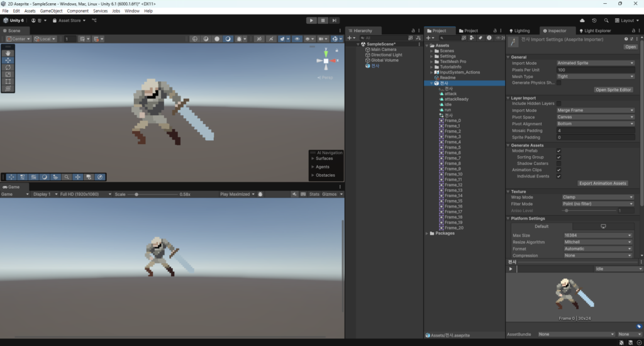644x346 pixels.
Task: Open the Pivot Alignment dropdown
Action: [595, 124]
